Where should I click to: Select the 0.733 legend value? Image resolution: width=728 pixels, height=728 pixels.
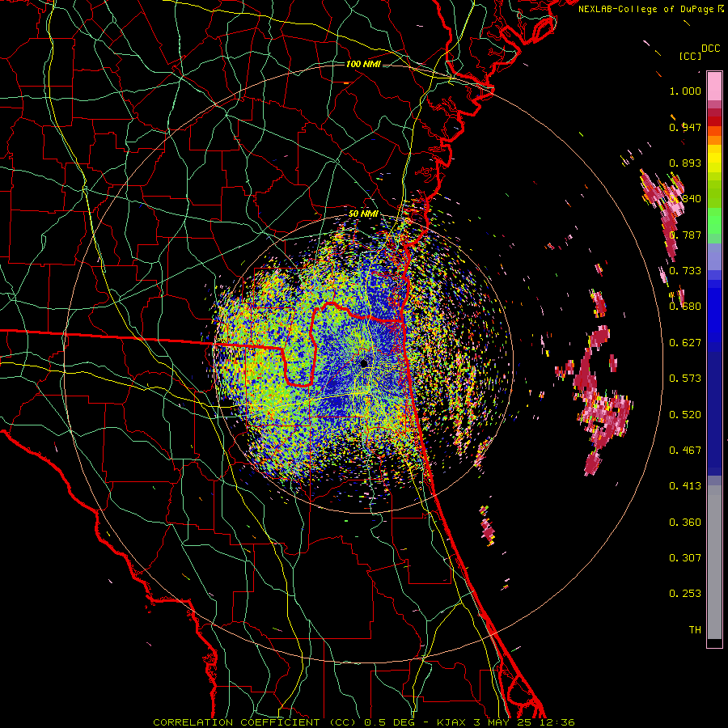coord(685,271)
